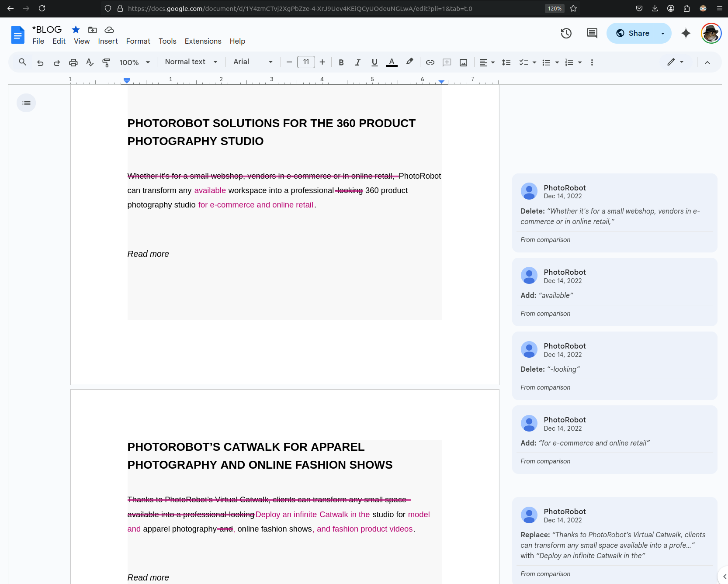Go back in the browser
Screen dimensions: 728x584
(10, 8)
